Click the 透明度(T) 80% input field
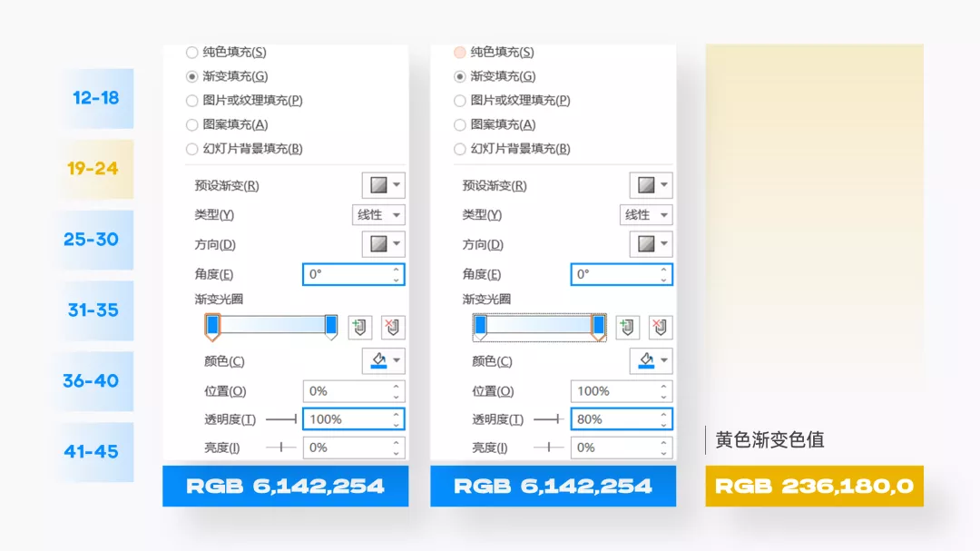 coord(622,419)
